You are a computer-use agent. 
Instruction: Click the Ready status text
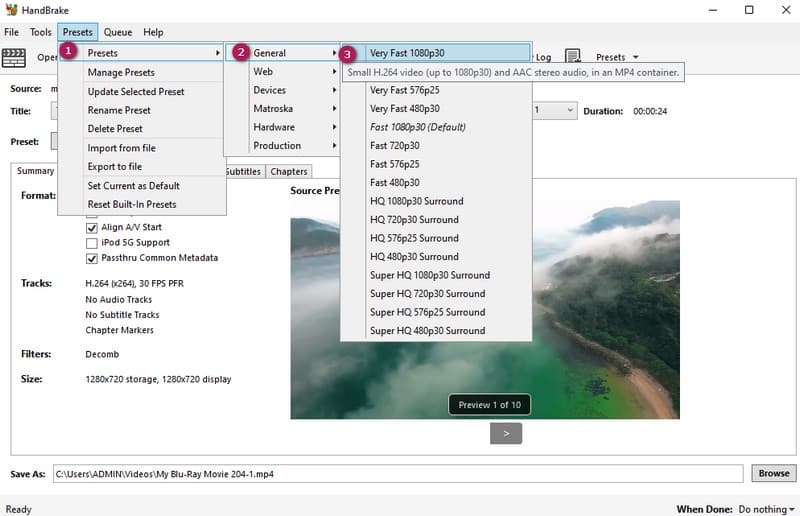pyautogui.click(x=18, y=509)
